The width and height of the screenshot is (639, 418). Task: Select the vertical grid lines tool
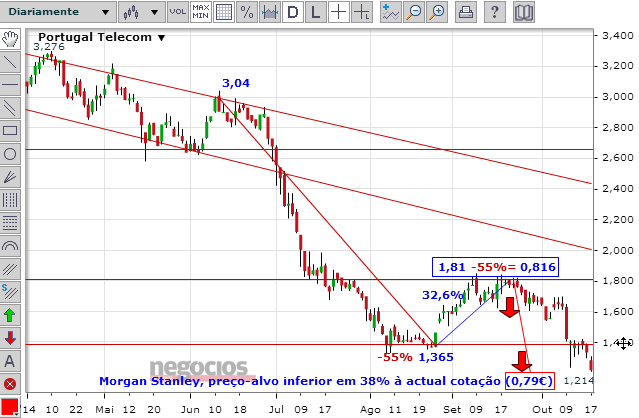point(10,200)
